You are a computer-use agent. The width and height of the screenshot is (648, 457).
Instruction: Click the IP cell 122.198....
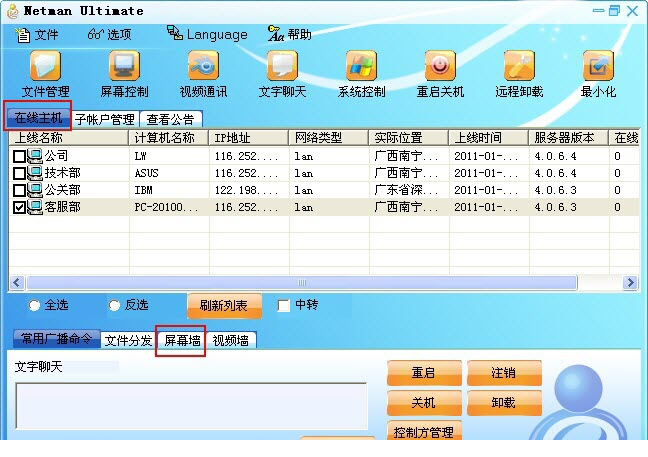pyautogui.click(x=246, y=190)
